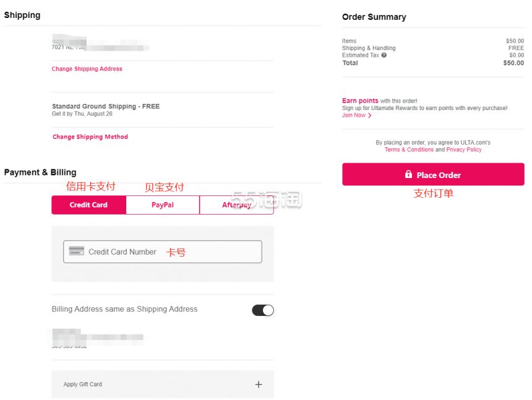Click the lock icon on Place Order
Screen dimensions: 532x400
pyautogui.click(x=408, y=174)
